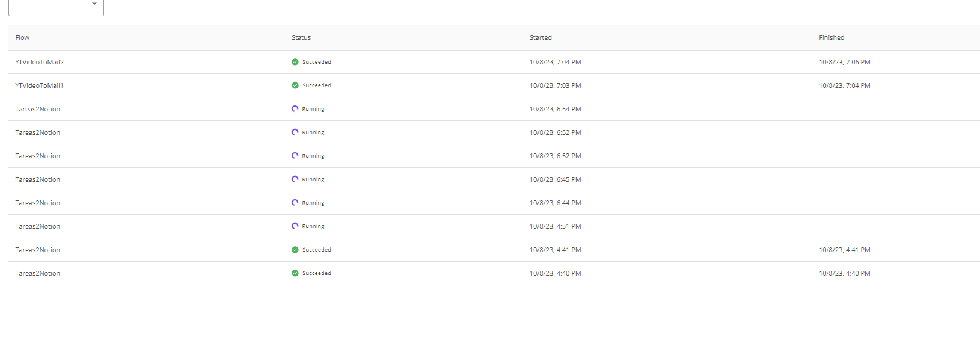Image resolution: width=980 pixels, height=343 pixels.
Task: Sort by the Started column header
Action: click(541, 37)
